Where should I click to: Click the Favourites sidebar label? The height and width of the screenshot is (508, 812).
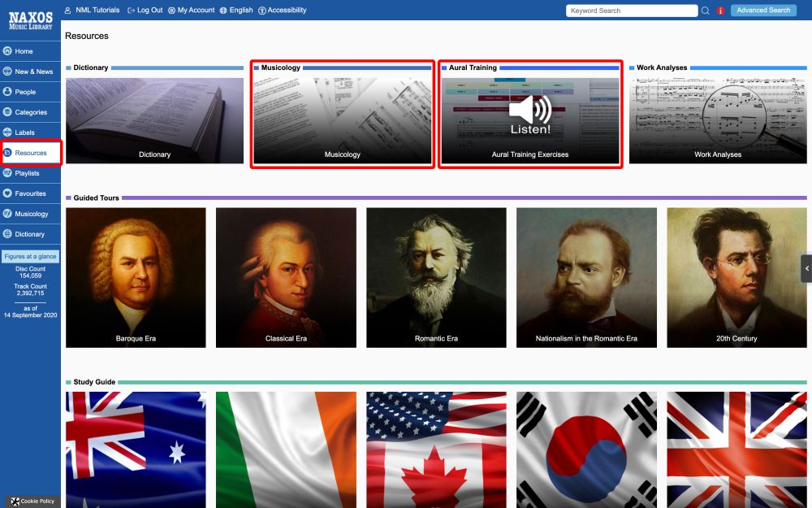click(x=31, y=193)
